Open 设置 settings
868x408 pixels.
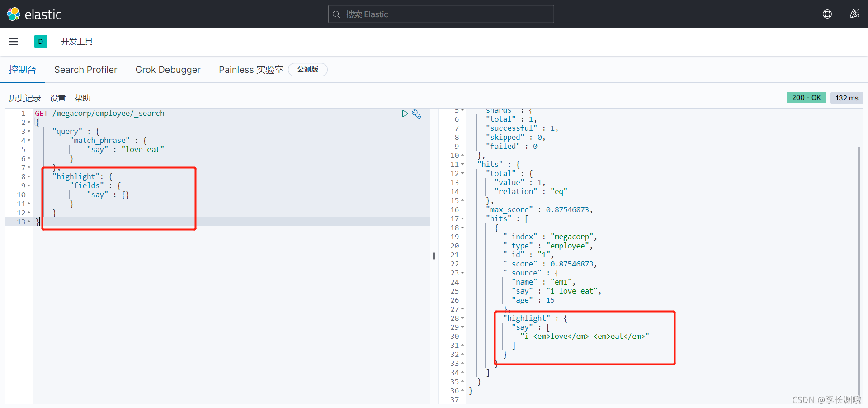[58, 98]
